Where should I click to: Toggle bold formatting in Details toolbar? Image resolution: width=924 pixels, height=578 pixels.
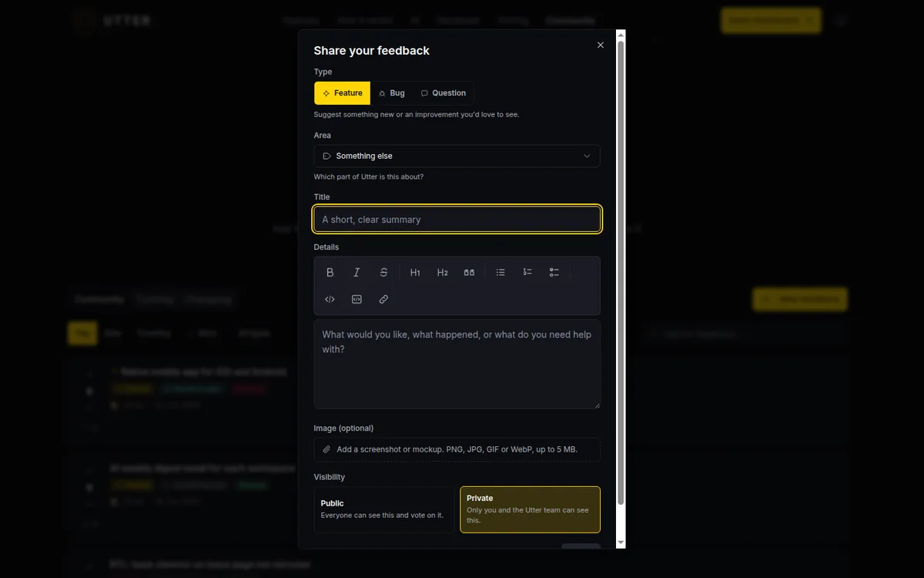tap(330, 272)
